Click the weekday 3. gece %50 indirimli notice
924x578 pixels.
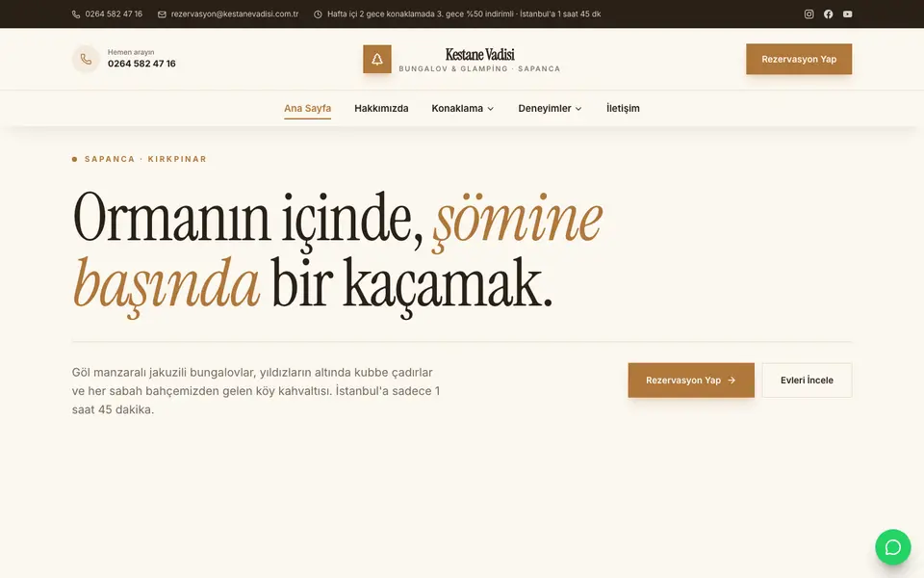[464, 14]
